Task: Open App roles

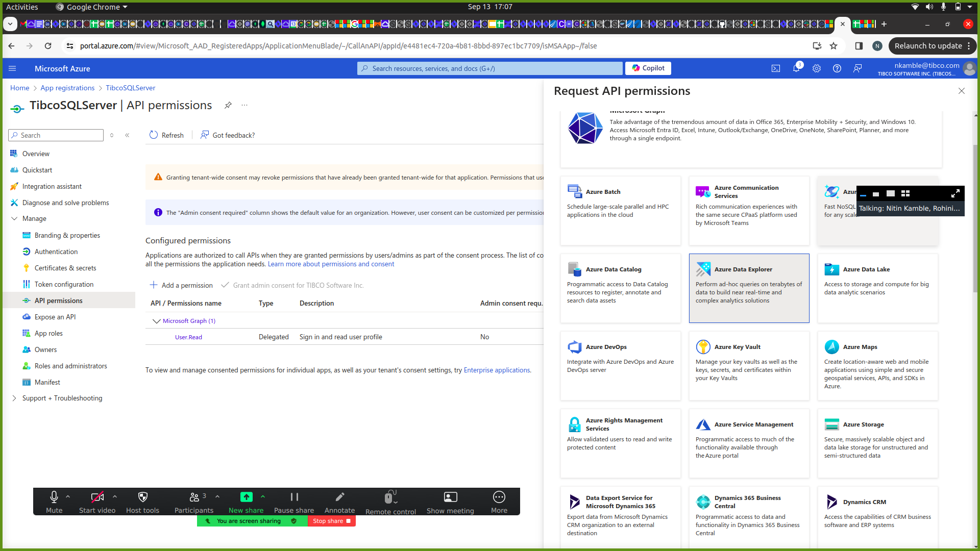Action: pos(48,333)
